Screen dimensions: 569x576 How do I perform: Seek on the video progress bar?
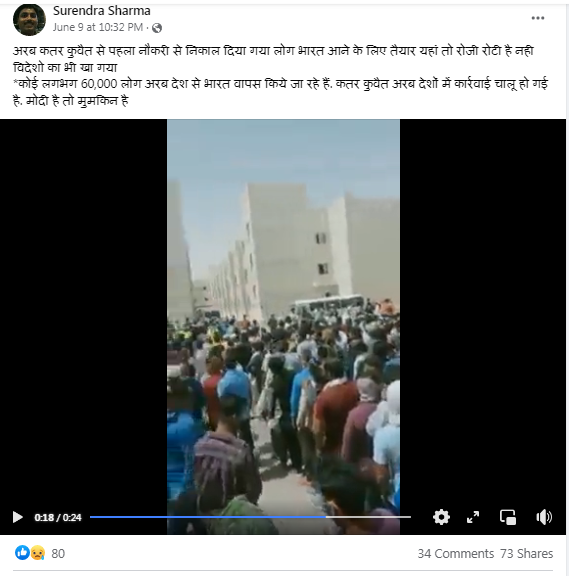click(250, 517)
